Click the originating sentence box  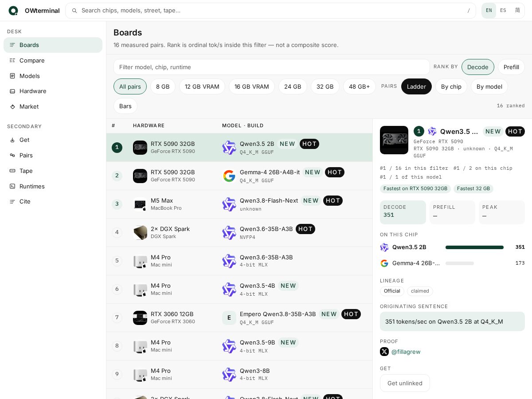pyautogui.click(x=452, y=321)
